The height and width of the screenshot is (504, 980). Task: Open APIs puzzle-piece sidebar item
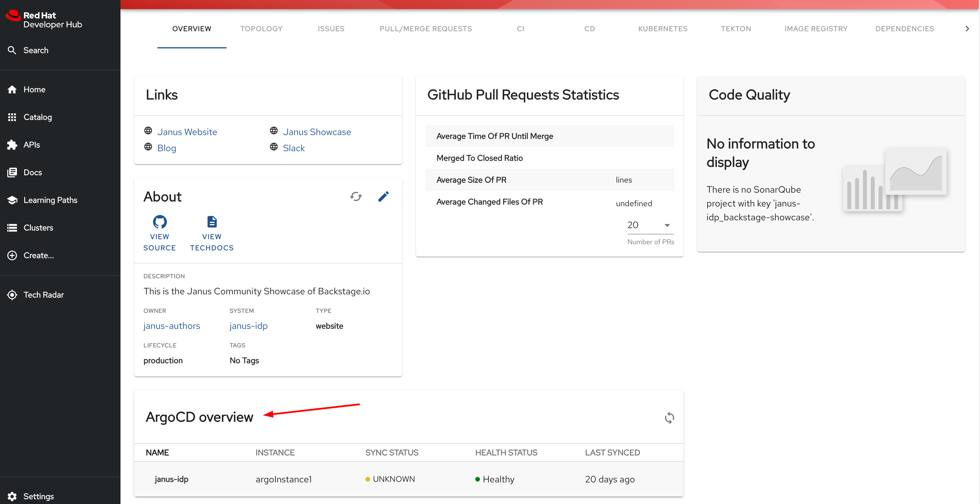(31, 145)
